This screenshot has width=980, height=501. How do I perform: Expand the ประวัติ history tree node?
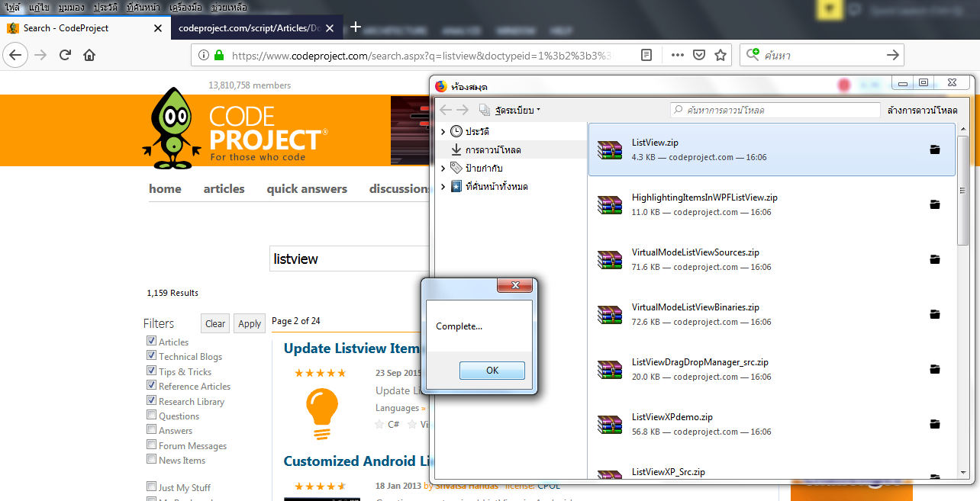(x=443, y=131)
